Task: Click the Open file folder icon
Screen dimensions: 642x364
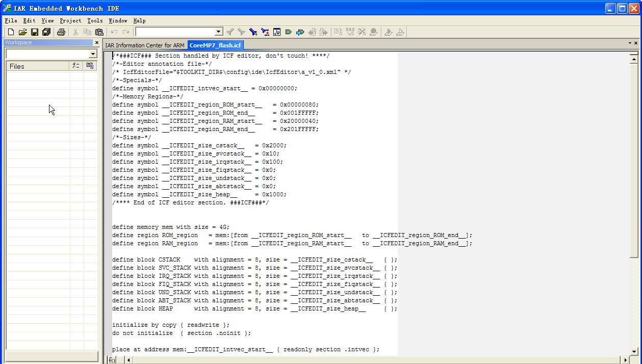Action: pos(22,32)
